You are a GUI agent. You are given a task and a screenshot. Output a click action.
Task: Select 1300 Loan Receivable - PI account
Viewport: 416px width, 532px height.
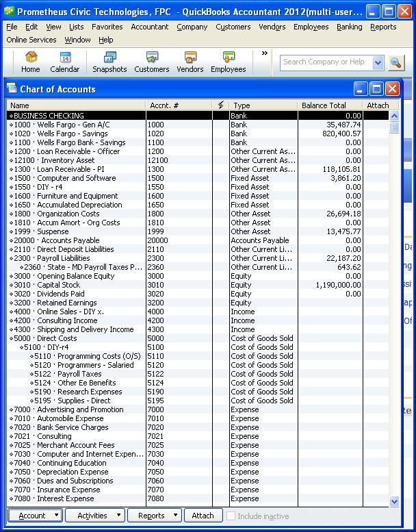(198, 169)
